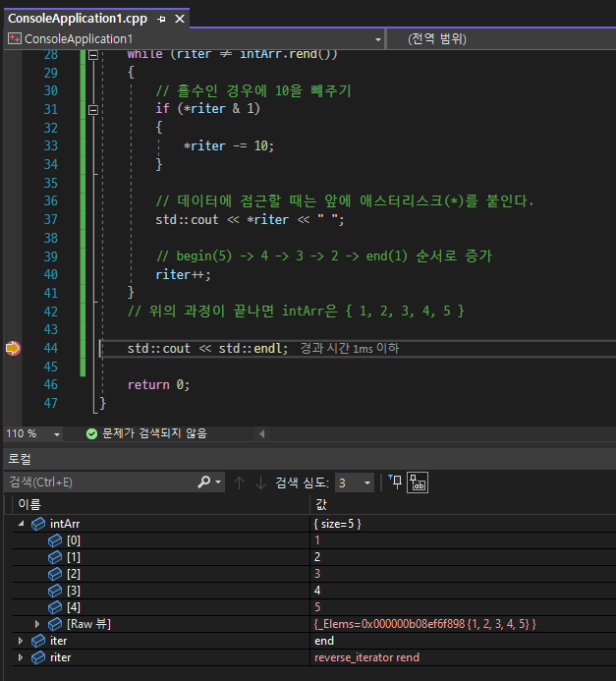
Task: Click the green no-issues checkmark icon
Action: 91,433
